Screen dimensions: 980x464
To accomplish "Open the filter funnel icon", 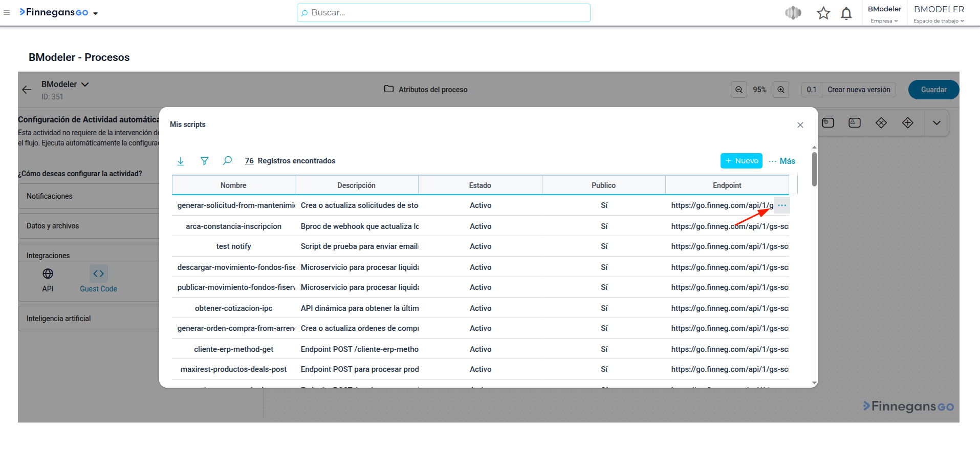I will click(204, 161).
